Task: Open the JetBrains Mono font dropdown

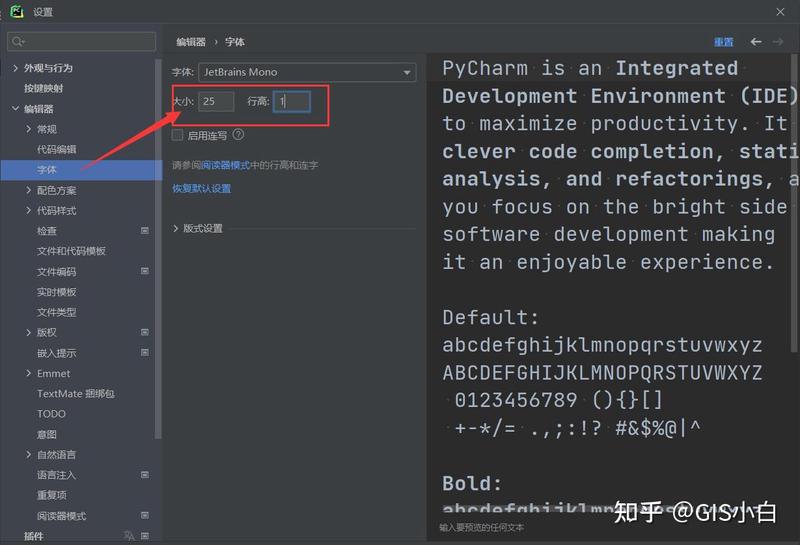Action: click(307, 72)
